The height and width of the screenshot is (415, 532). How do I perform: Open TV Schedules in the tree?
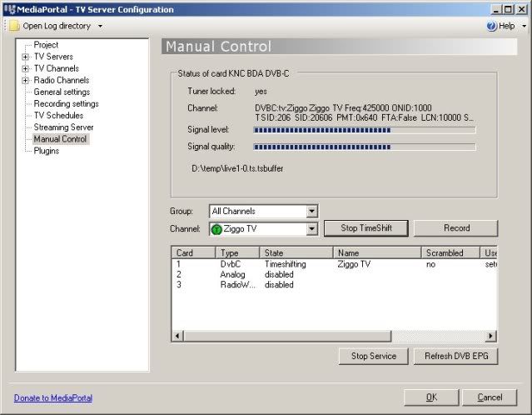click(x=58, y=116)
